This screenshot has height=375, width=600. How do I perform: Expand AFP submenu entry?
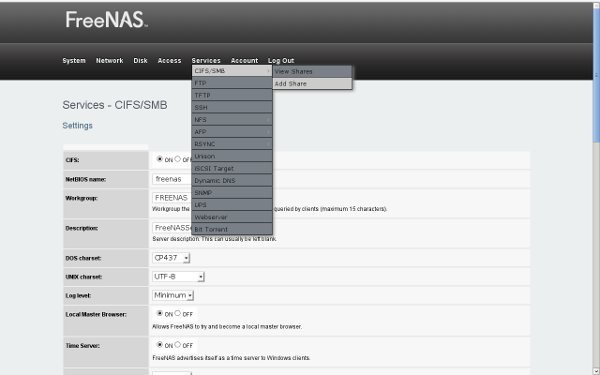tap(232, 132)
